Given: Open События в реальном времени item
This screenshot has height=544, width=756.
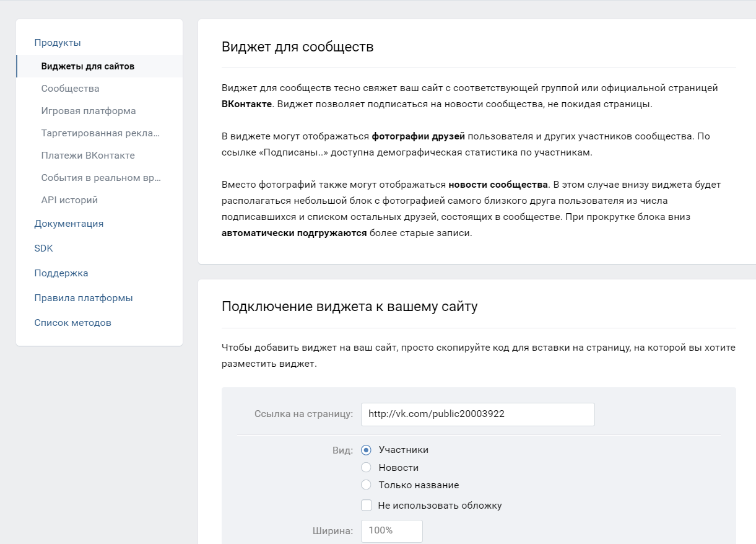Looking at the screenshot, I should (x=101, y=178).
